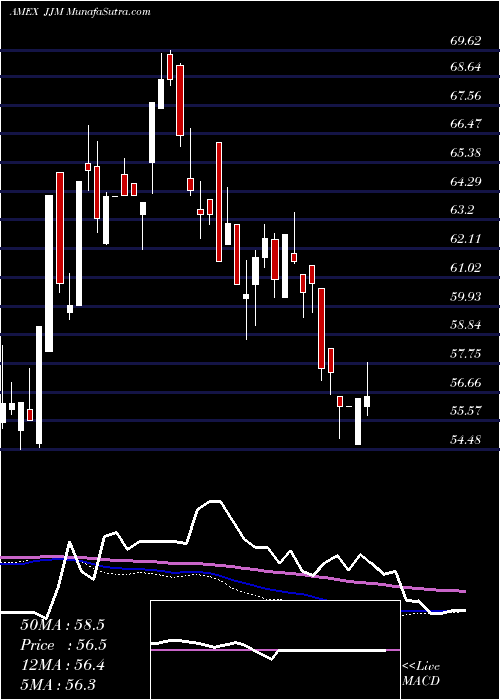Click the 58.84 price axis label
500x700 pixels.
pos(466,325)
